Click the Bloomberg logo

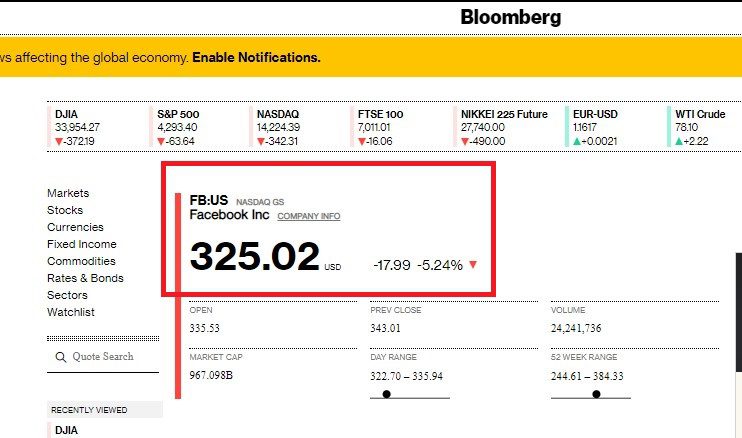[x=511, y=17]
